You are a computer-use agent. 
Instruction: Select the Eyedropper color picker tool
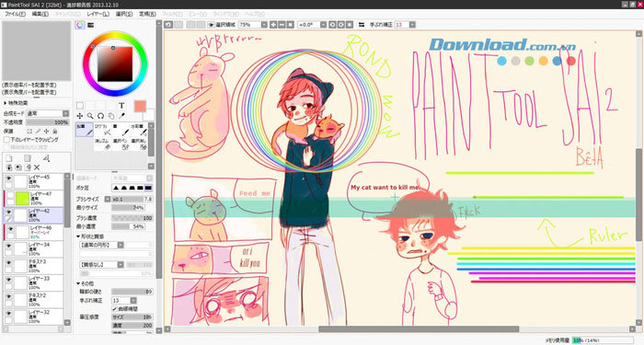click(x=121, y=116)
